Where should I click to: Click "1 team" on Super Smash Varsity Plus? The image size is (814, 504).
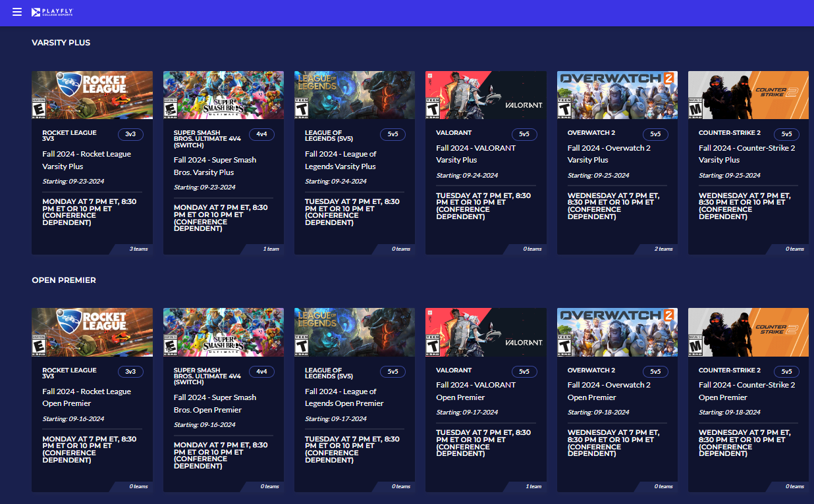pos(271,249)
